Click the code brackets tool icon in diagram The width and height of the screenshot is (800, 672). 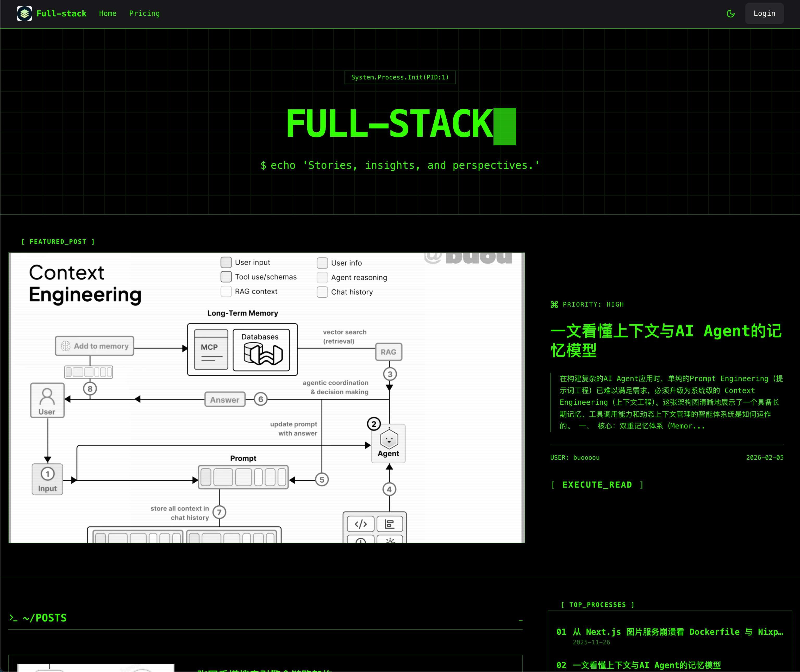[360, 524]
